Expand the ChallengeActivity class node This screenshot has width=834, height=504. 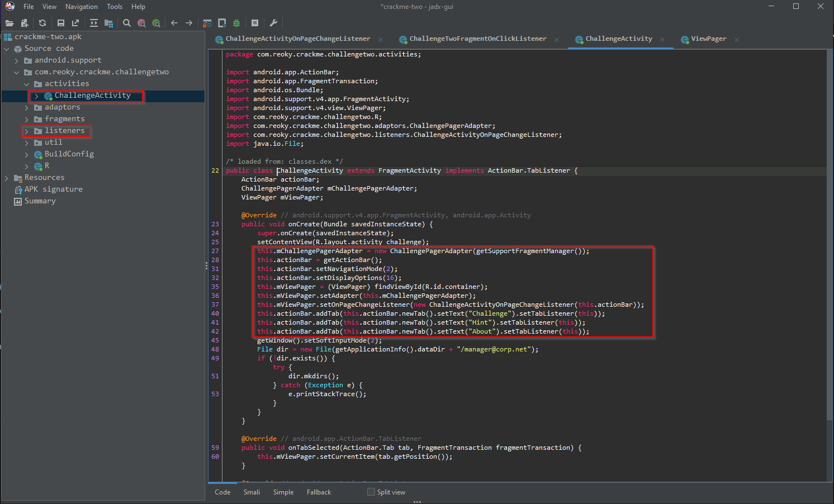[x=36, y=96]
